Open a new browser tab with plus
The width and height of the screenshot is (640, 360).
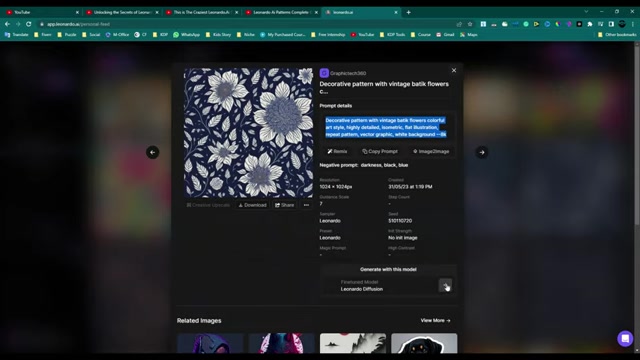click(x=408, y=12)
